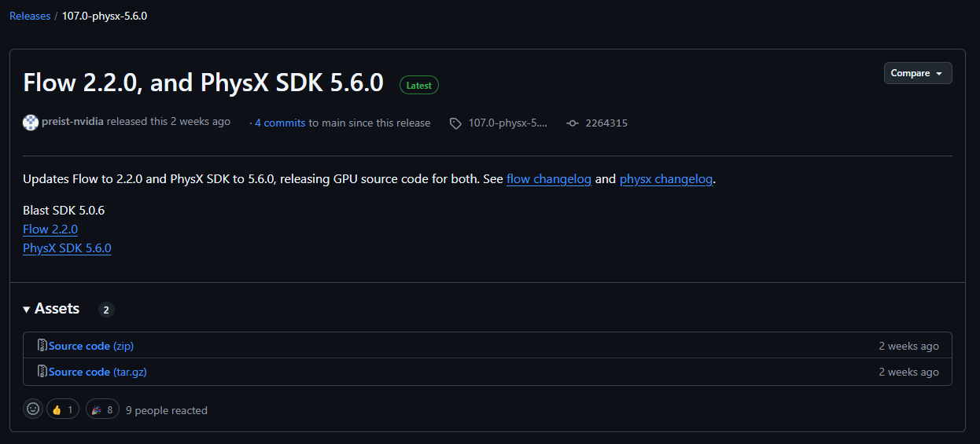Image resolution: width=980 pixels, height=444 pixels.
Task: Click the 107.0-physx-5.6.0 breadcrumb
Action: tap(105, 16)
